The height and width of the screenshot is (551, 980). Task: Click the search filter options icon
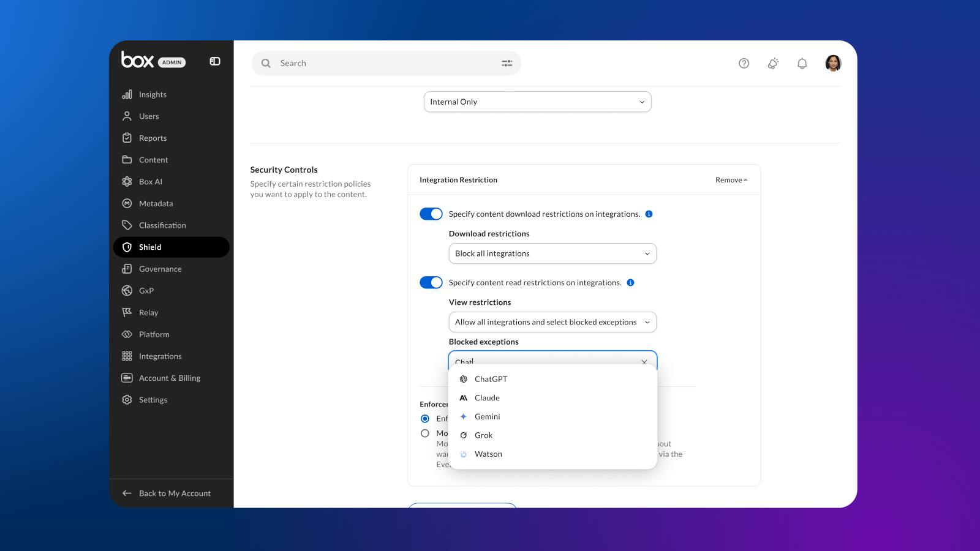pyautogui.click(x=507, y=63)
